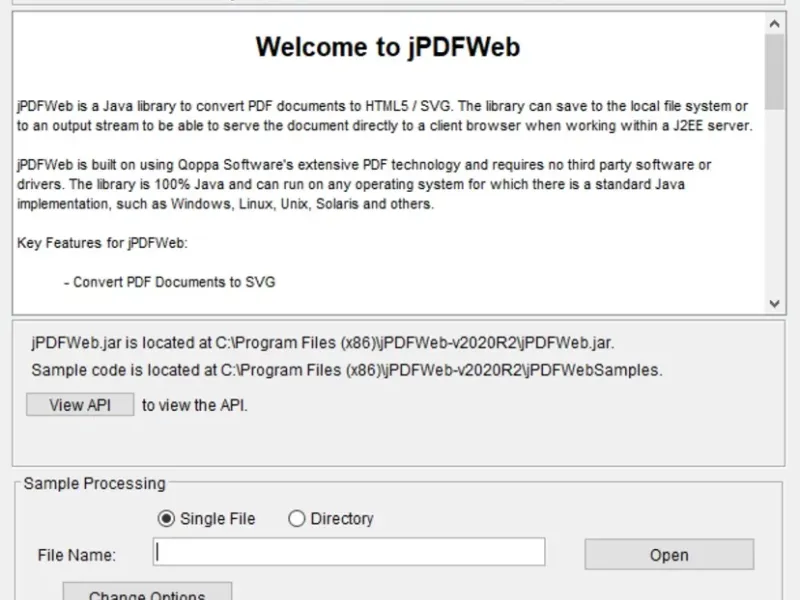Click the jPDFWeb.jar location text line
The image size is (800, 600).
pos(322,343)
